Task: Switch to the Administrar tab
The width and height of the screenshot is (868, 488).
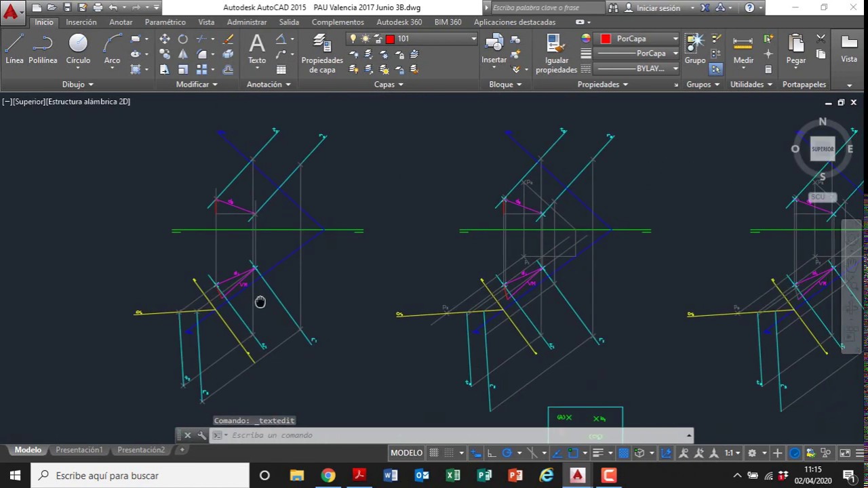Action: click(247, 22)
